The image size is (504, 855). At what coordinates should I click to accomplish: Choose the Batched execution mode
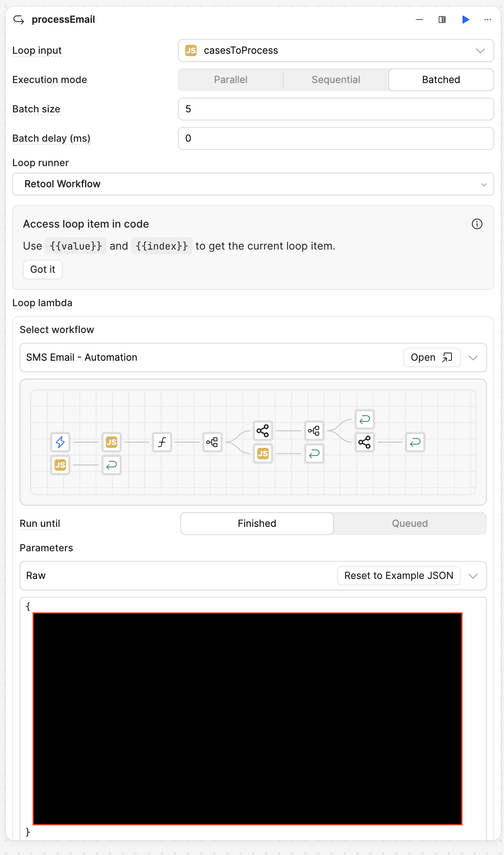tap(441, 80)
